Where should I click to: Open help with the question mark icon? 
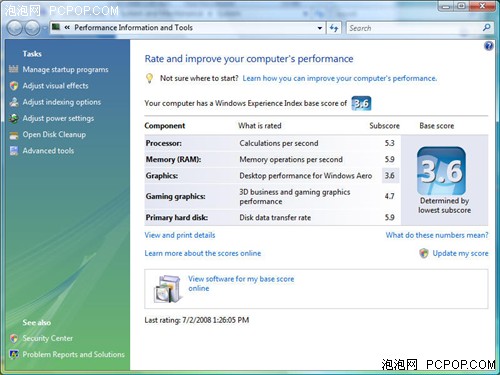coord(489,46)
